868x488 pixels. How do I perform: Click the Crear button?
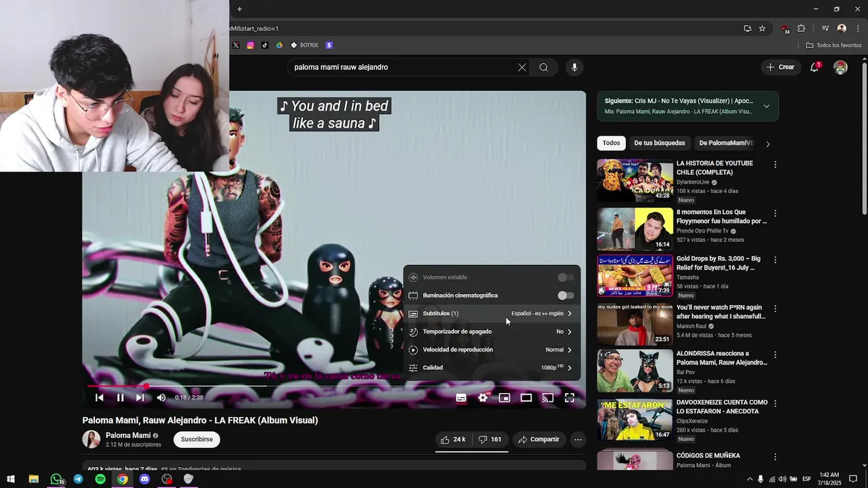(781, 67)
